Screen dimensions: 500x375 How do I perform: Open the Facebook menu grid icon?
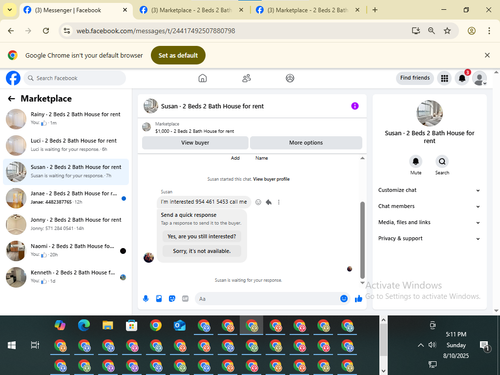coord(444,78)
